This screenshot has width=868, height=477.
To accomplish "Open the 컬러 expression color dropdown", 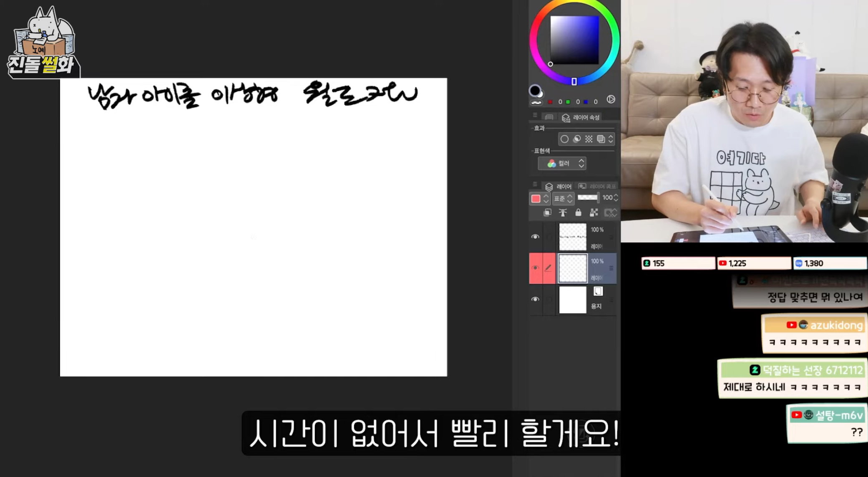I will click(562, 163).
